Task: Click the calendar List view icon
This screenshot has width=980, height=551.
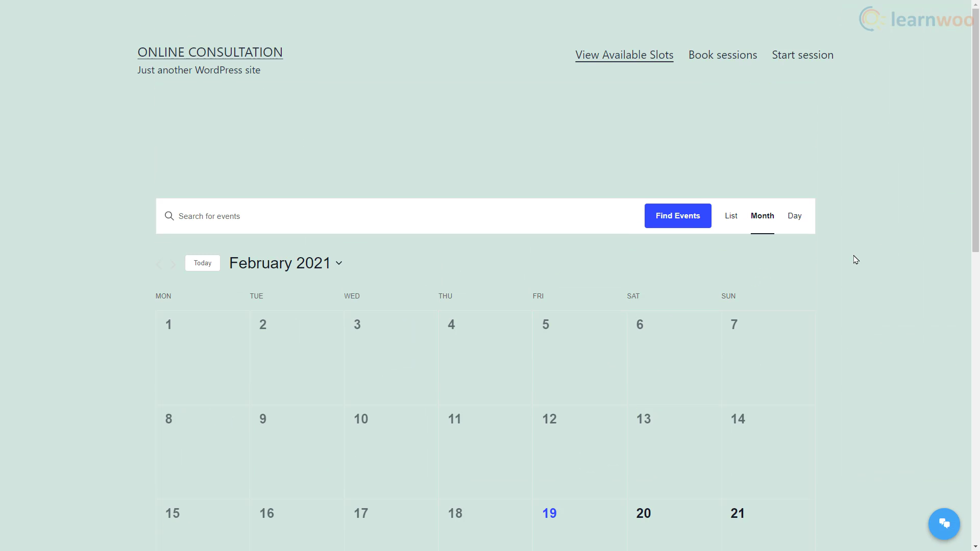Action: click(x=731, y=215)
